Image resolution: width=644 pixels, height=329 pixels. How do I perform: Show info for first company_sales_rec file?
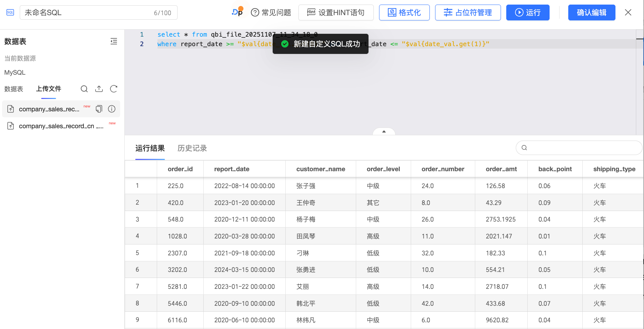tap(112, 109)
